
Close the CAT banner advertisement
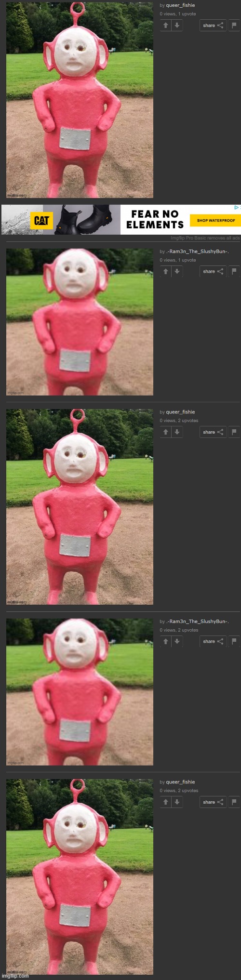coord(236,208)
